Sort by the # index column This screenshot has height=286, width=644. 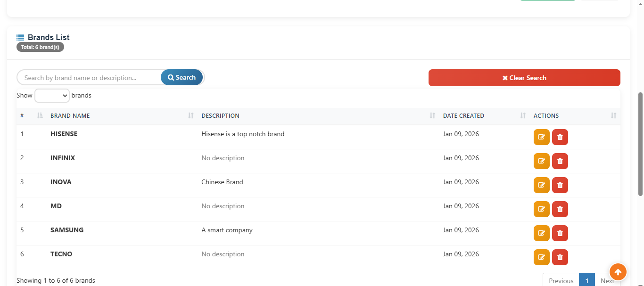click(x=22, y=116)
